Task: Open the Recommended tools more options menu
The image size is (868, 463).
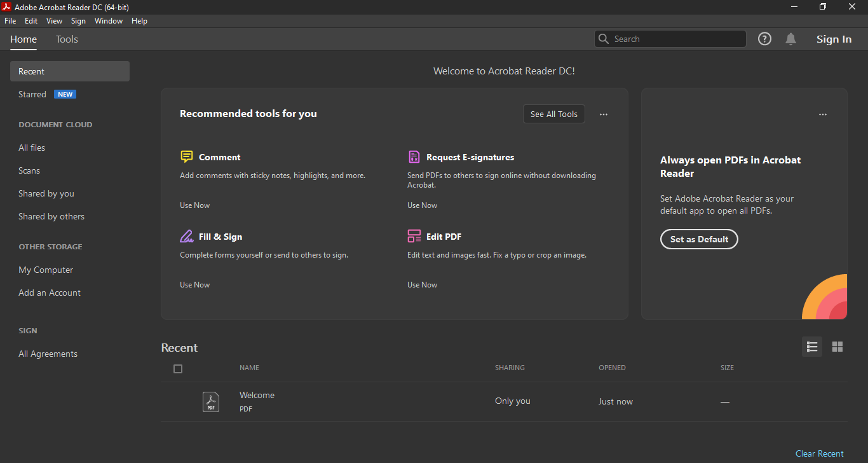Action: coord(604,114)
